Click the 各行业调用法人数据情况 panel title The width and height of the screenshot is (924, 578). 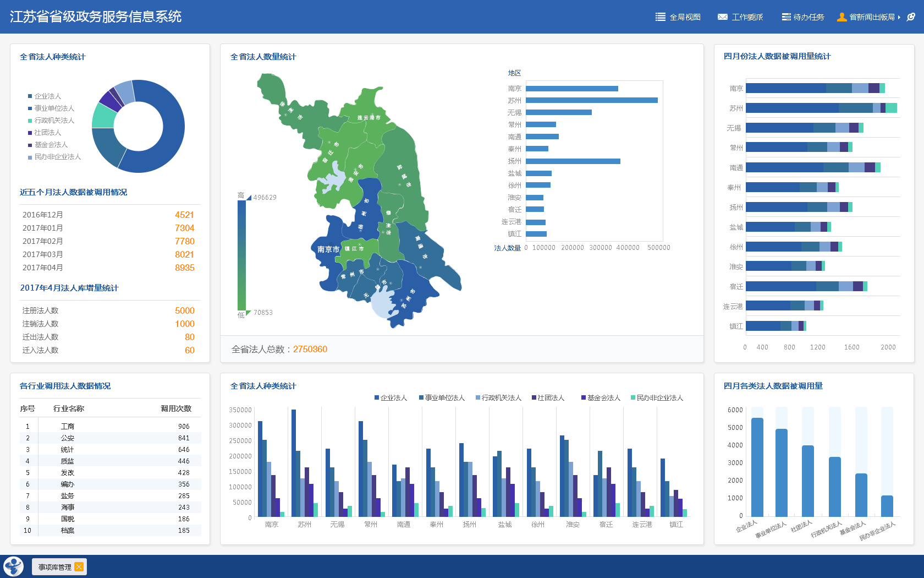(65, 386)
